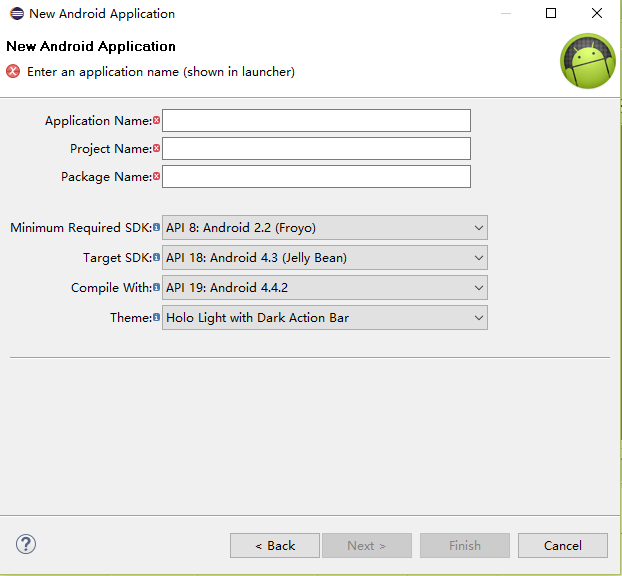This screenshot has height=576, width=622.
Task: Click the Package Name text field
Action: pos(316,177)
